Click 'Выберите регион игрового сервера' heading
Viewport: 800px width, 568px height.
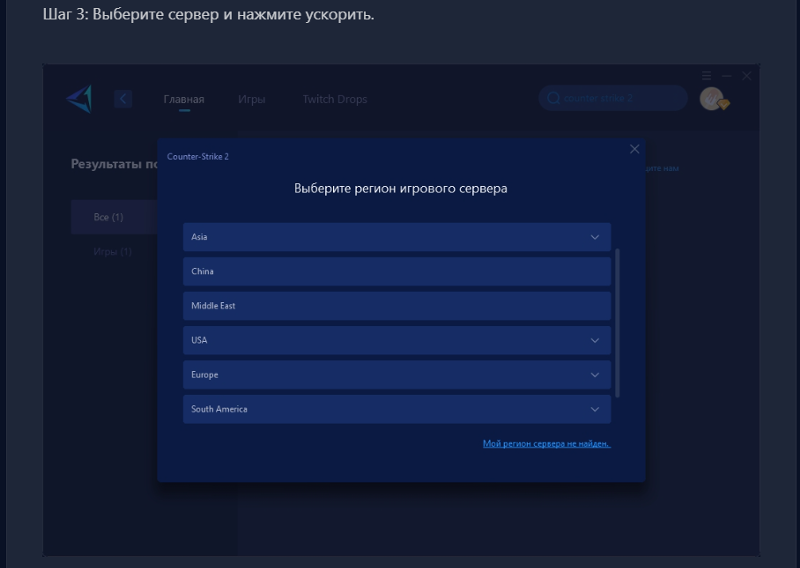tap(401, 188)
